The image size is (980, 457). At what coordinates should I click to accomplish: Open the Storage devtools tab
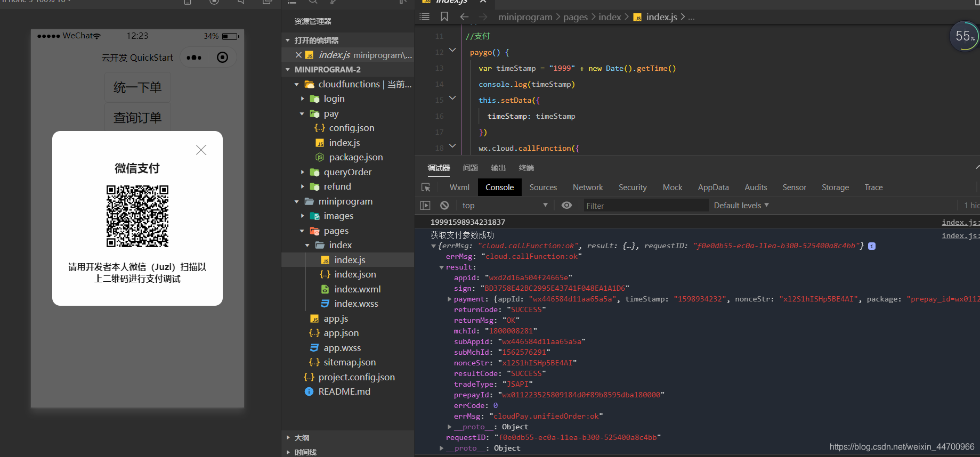[835, 187]
